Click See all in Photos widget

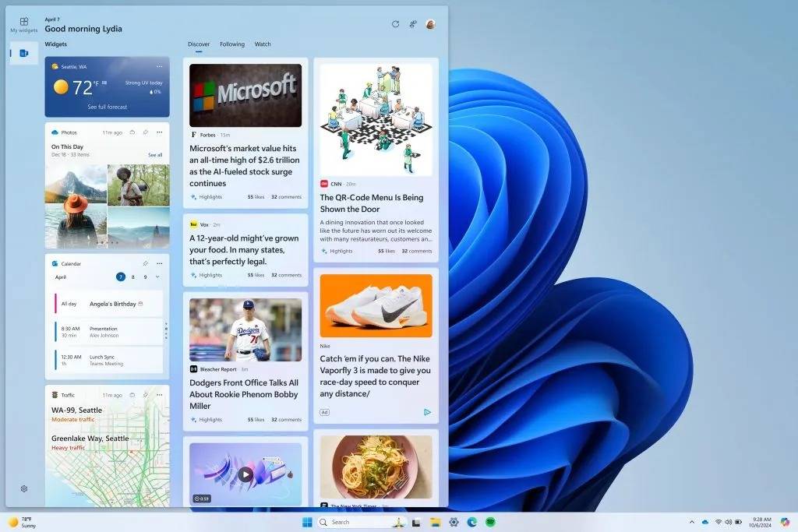(x=155, y=155)
